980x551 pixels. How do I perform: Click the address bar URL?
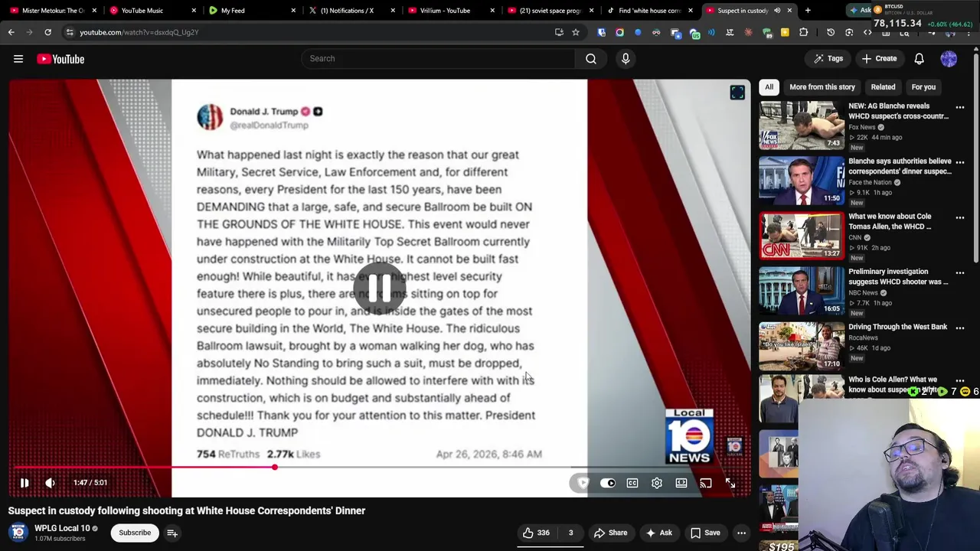pos(139,32)
